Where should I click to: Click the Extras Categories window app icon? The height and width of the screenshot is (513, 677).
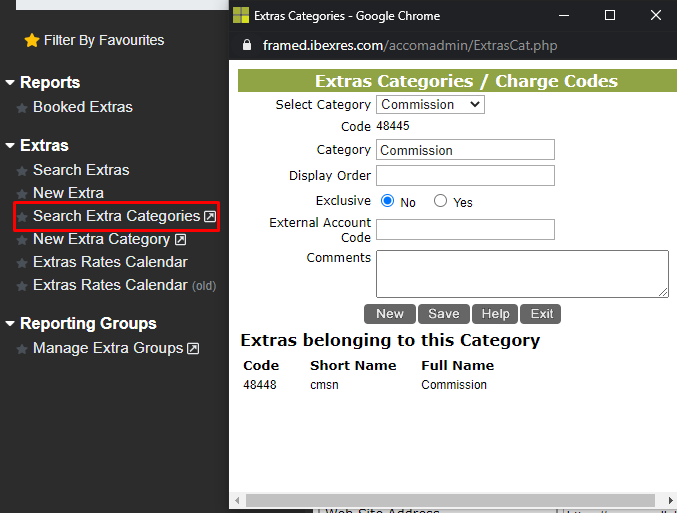point(241,16)
